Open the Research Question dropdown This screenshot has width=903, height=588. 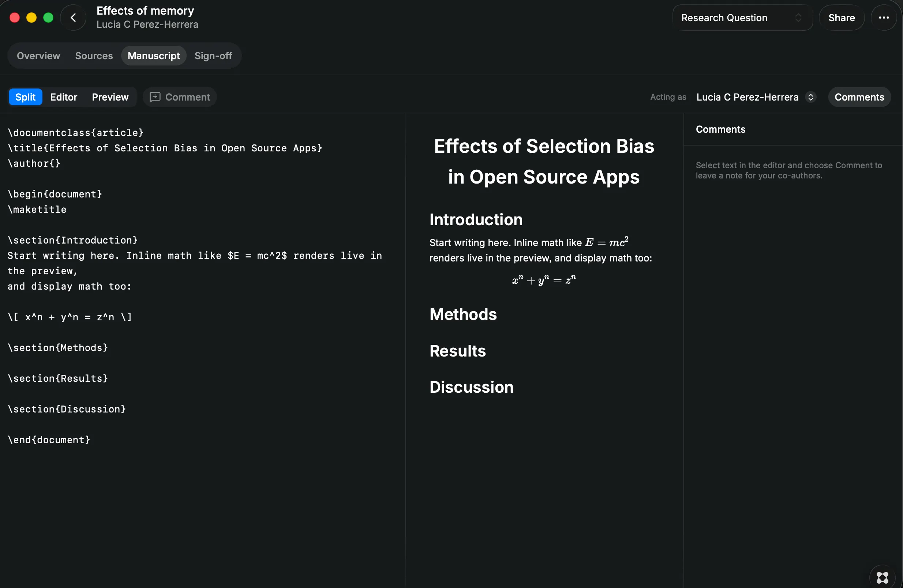click(x=742, y=18)
